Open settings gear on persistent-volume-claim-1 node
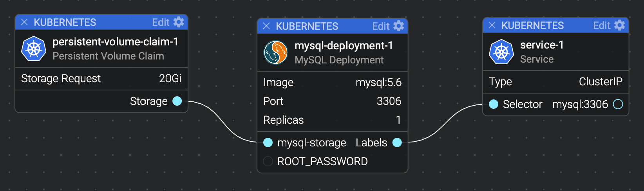 (x=179, y=22)
